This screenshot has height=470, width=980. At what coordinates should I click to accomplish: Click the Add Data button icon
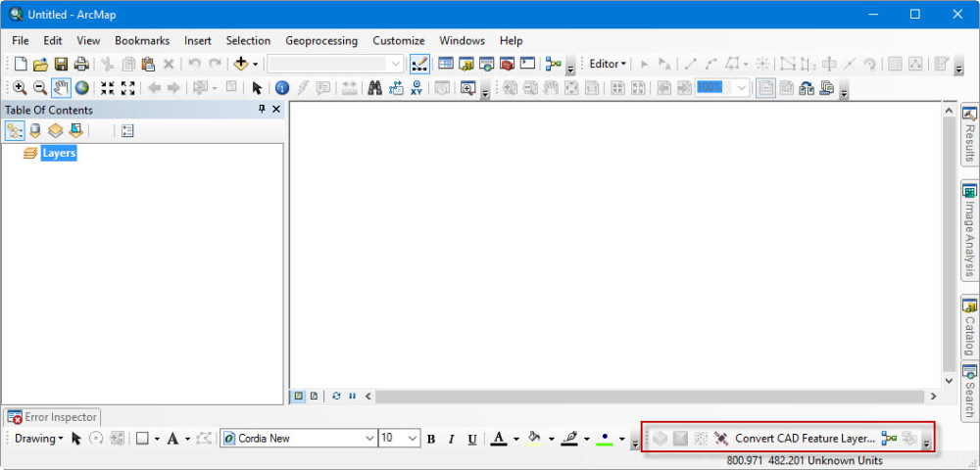(x=241, y=64)
